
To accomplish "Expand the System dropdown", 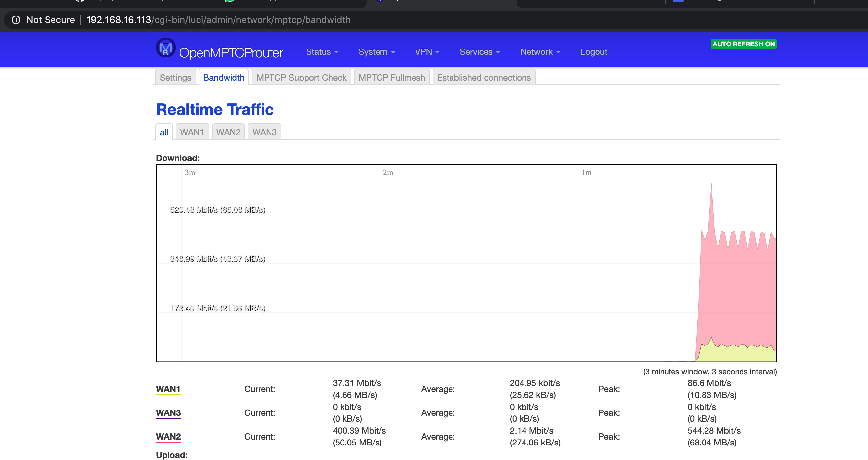I will pyautogui.click(x=377, y=52).
